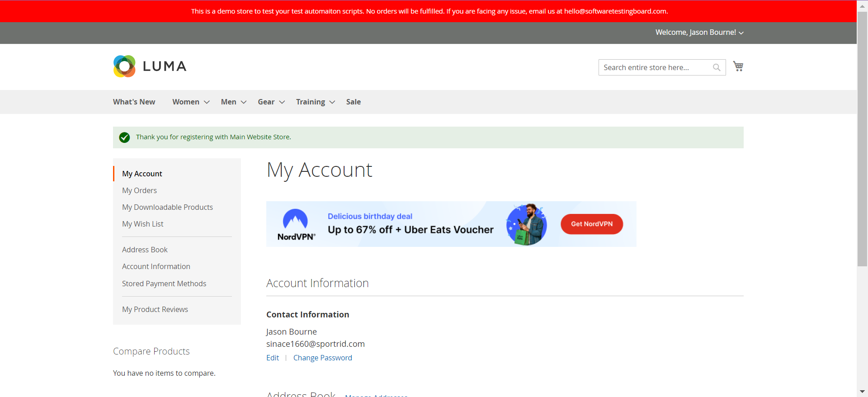Expand the Gear navigation menu
This screenshot has width=868, height=397.
(x=282, y=102)
